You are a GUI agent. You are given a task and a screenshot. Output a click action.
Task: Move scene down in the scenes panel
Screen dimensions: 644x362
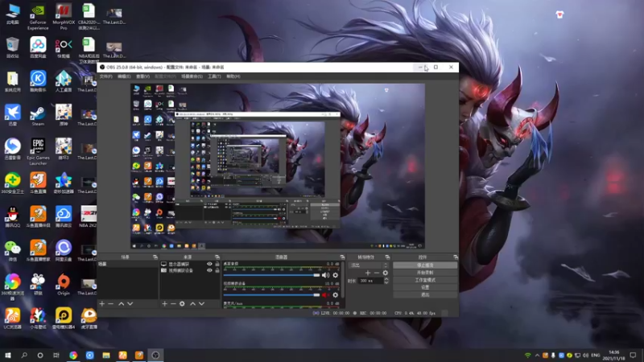pos(130,304)
